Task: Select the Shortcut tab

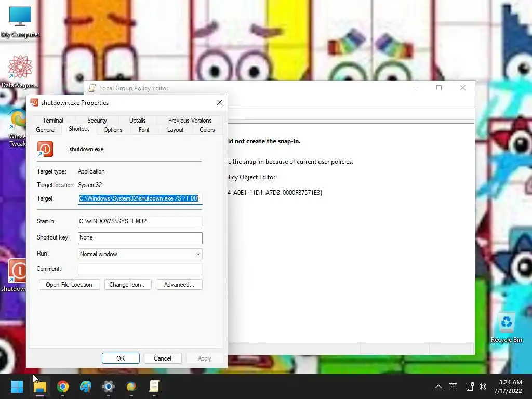Action: pos(79,129)
